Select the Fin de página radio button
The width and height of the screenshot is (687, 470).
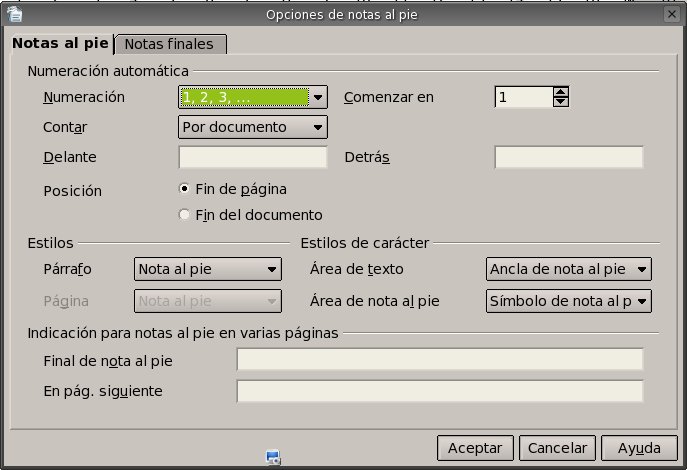pyautogui.click(x=184, y=188)
